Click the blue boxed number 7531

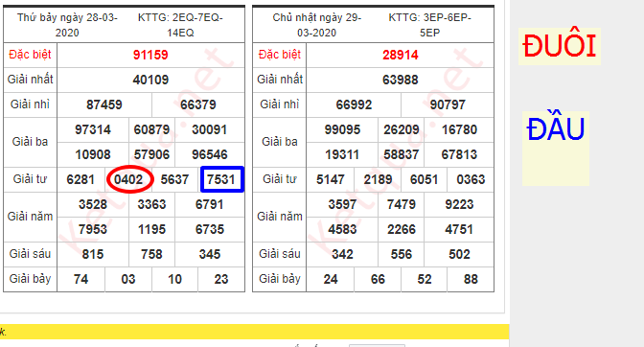[x=221, y=179]
